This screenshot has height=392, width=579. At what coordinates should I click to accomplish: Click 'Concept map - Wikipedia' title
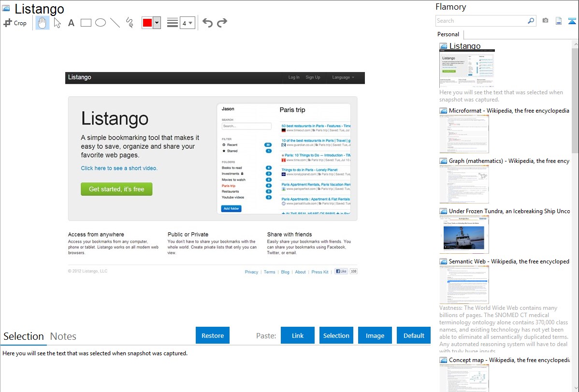(509, 360)
